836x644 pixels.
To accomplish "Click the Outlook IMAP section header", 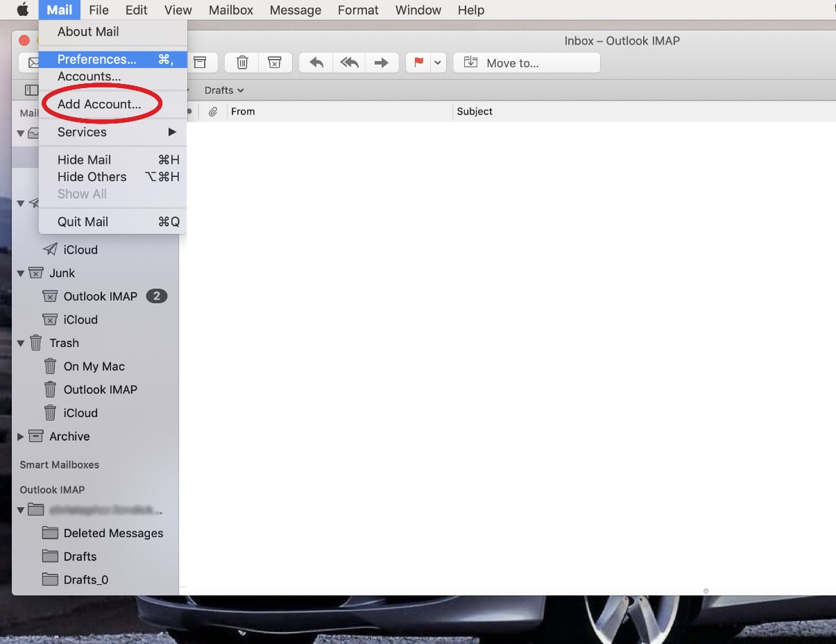I will point(53,490).
